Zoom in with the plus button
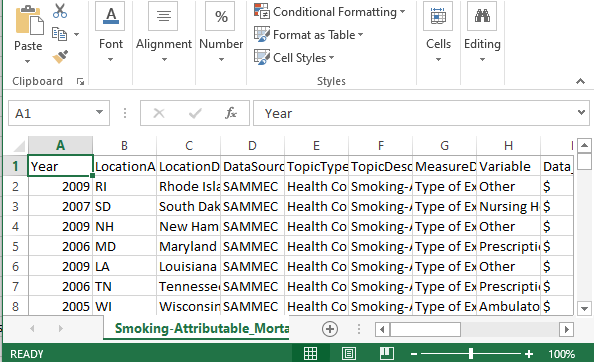594x362 pixels. 529,354
